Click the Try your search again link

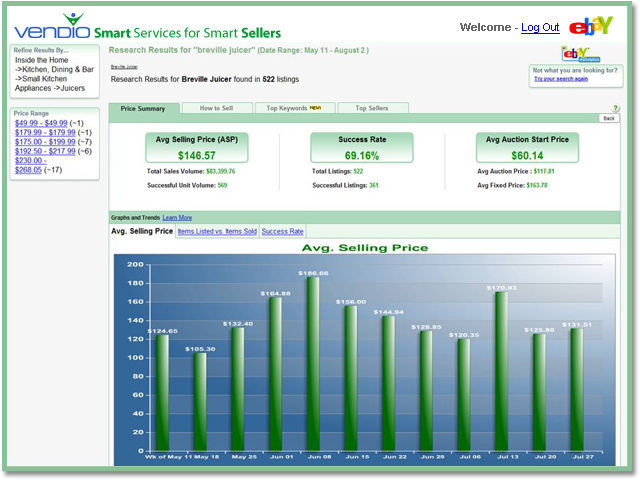tap(561, 79)
